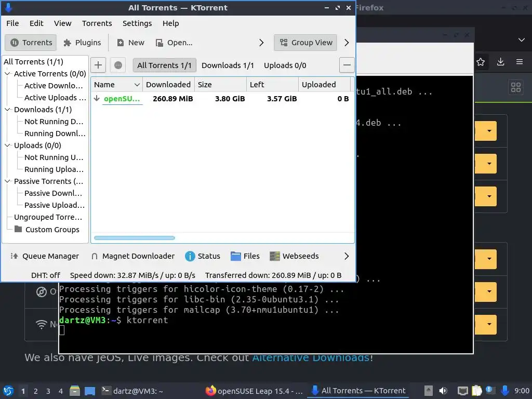
Task: Select Passive Downloads group
Action: 54,193
